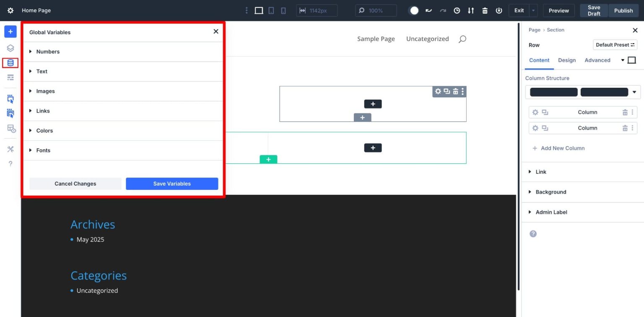Open the editing history clock icon

pyautogui.click(x=457, y=10)
